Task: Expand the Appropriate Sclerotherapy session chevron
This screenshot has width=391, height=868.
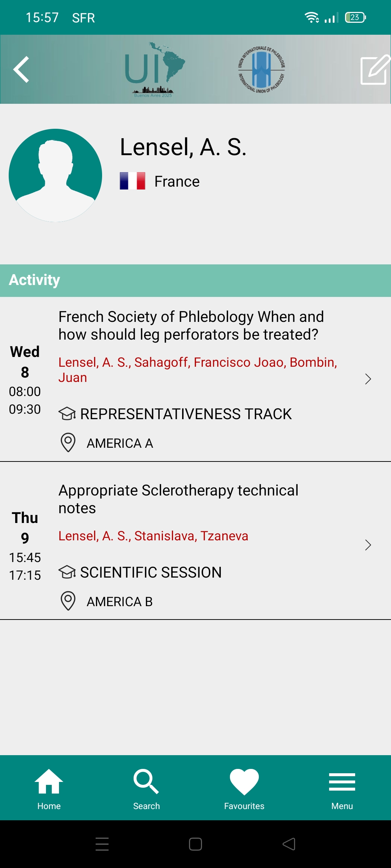Action: point(368,545)
